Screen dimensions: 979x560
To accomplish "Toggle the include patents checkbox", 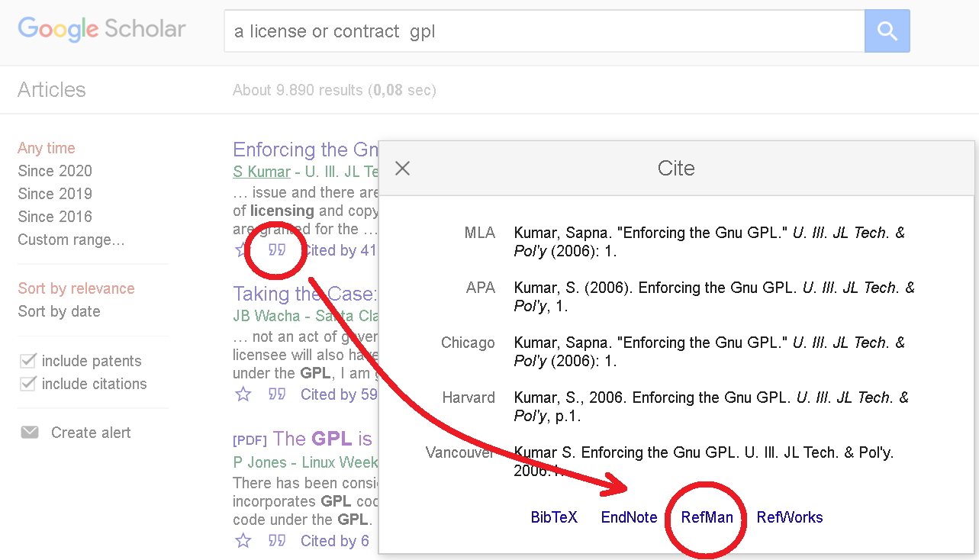I will tap(27, 361).
